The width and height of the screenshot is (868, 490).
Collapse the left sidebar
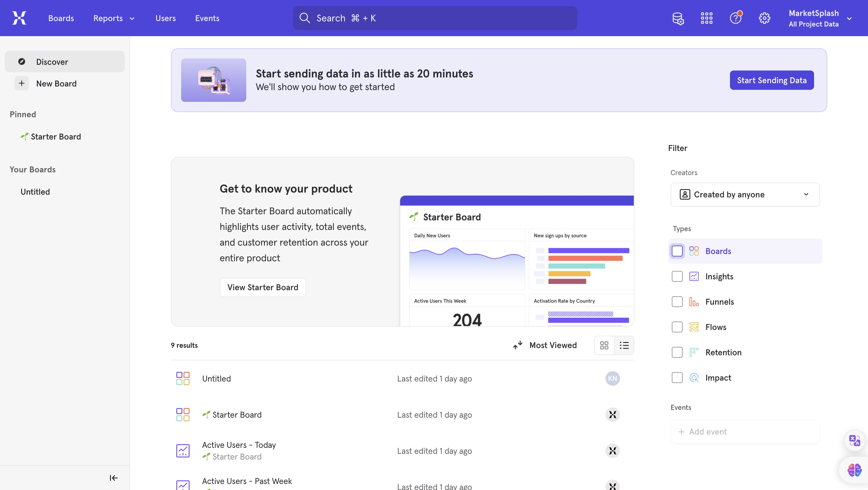tap(114, 478)
